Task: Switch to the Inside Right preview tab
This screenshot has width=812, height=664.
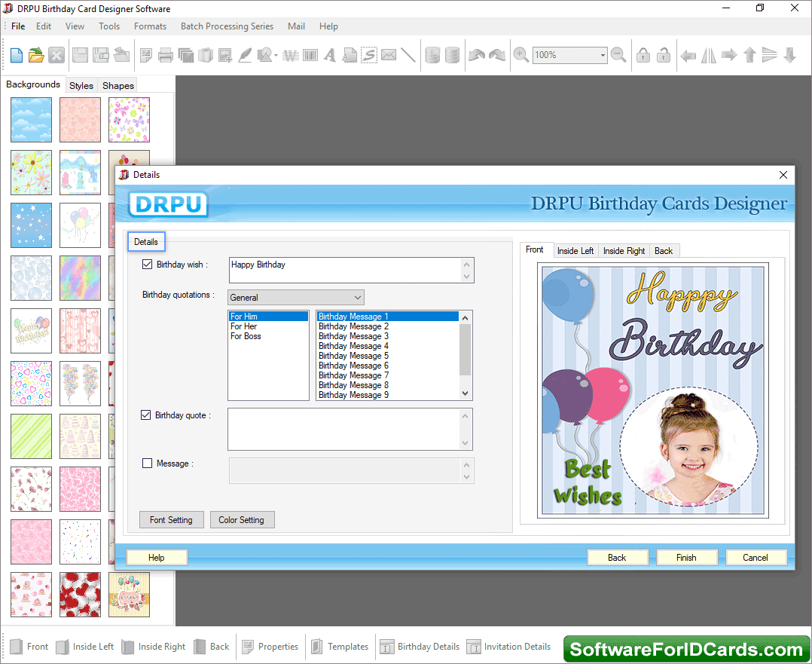Action: click(x=624, y=251)
